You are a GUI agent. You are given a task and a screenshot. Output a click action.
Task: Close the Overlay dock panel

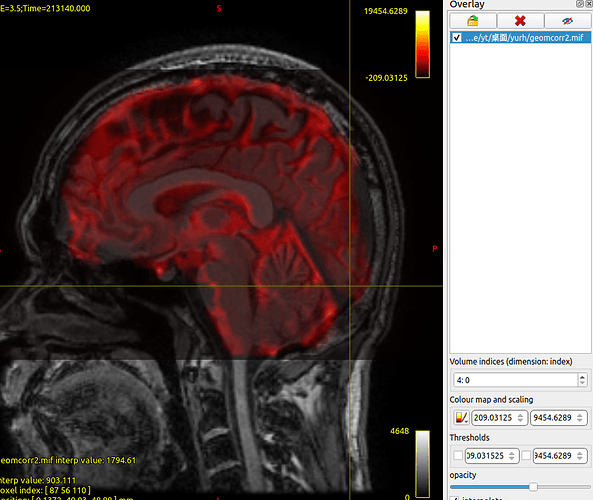click(x=589, y=4)
